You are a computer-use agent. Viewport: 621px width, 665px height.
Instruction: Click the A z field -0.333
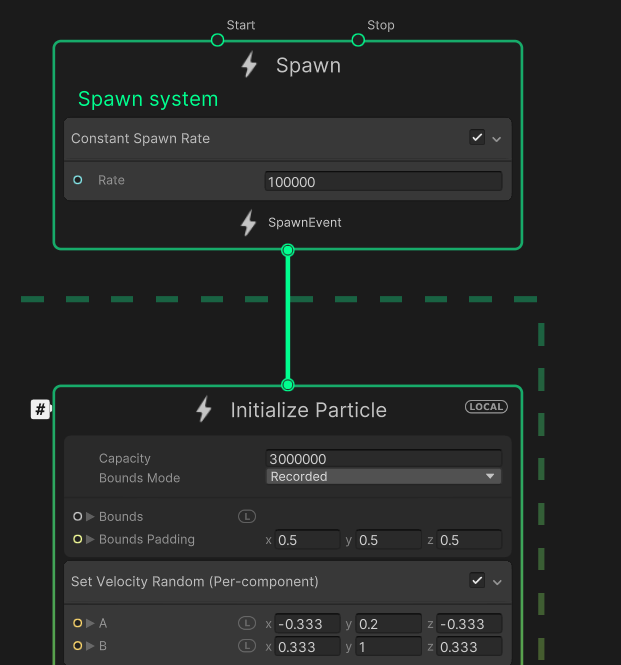point(470,624)
